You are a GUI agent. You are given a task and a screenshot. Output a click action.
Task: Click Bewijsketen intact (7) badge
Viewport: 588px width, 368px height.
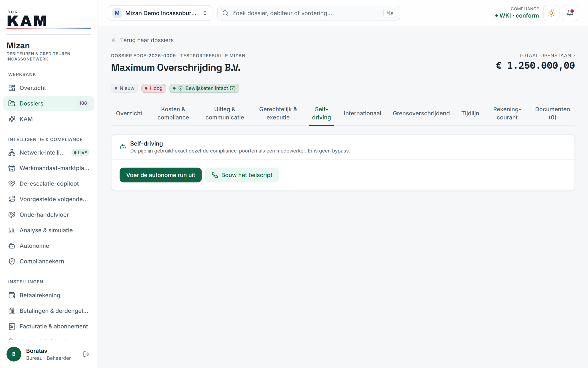[x=204, y=88]
